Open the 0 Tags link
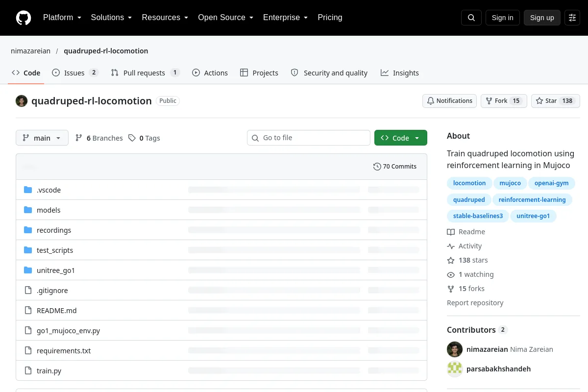 point(144,138)
